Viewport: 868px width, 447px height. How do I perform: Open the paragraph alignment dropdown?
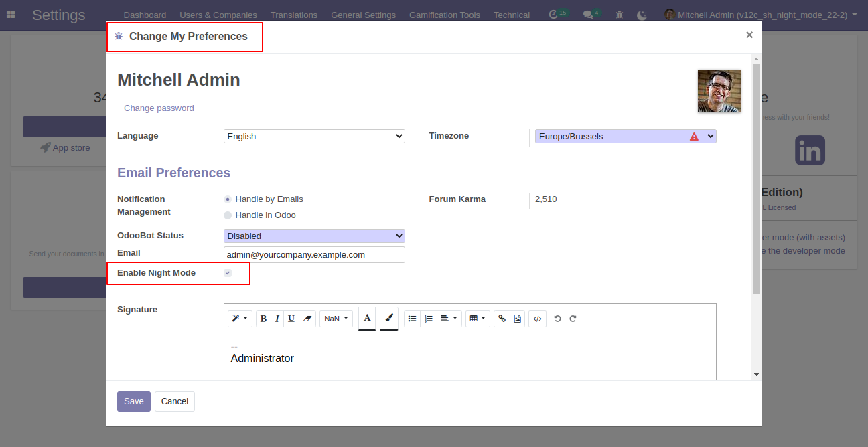pos(449,319)
